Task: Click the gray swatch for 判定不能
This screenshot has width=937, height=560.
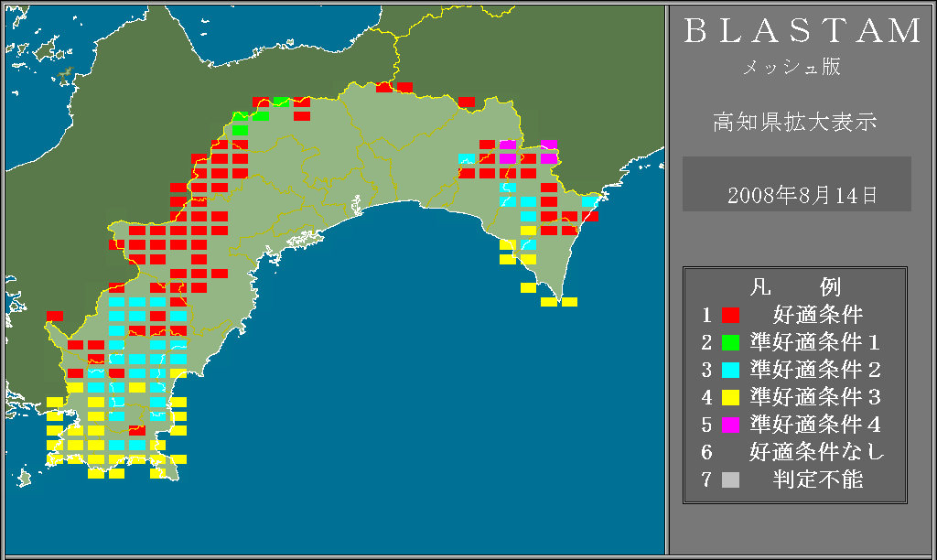Action: pyautogui.click(x=730, y=479)
